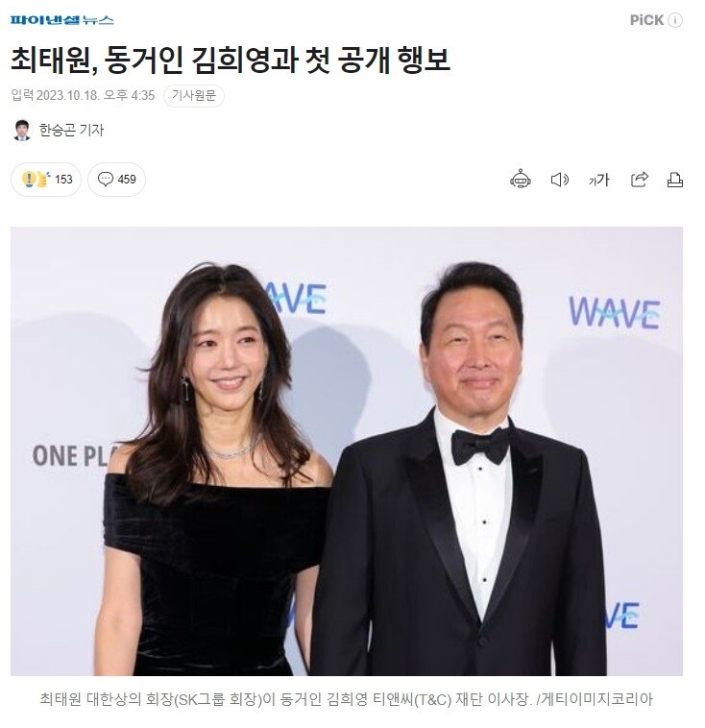Screen dimensions: 705x728
Task: Open the 기사원문 original article button
Action: [194, 96]
